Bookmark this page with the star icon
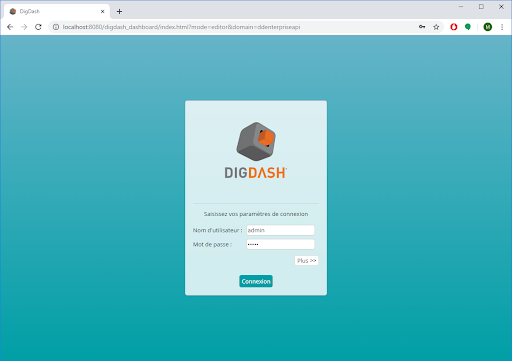This screenshot has width=512, height=361. (436, 27)
